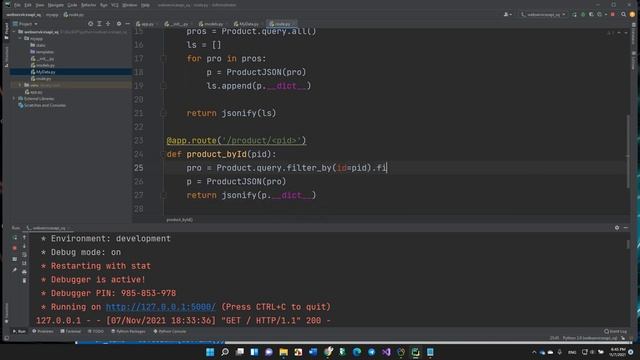The image size is (640, 360).
Task: Toggle scroll to end icon in Run panel
Action: pyautogui.click(x=24, y=263)
